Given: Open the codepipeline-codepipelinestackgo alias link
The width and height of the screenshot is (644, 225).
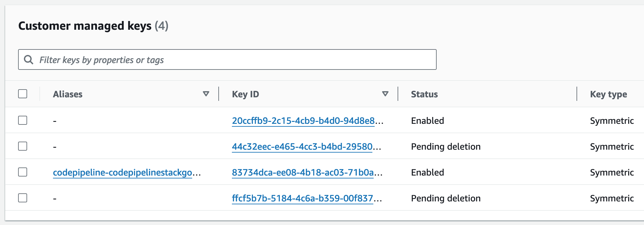Looking at the screenshot, I should tap(127, 173).
